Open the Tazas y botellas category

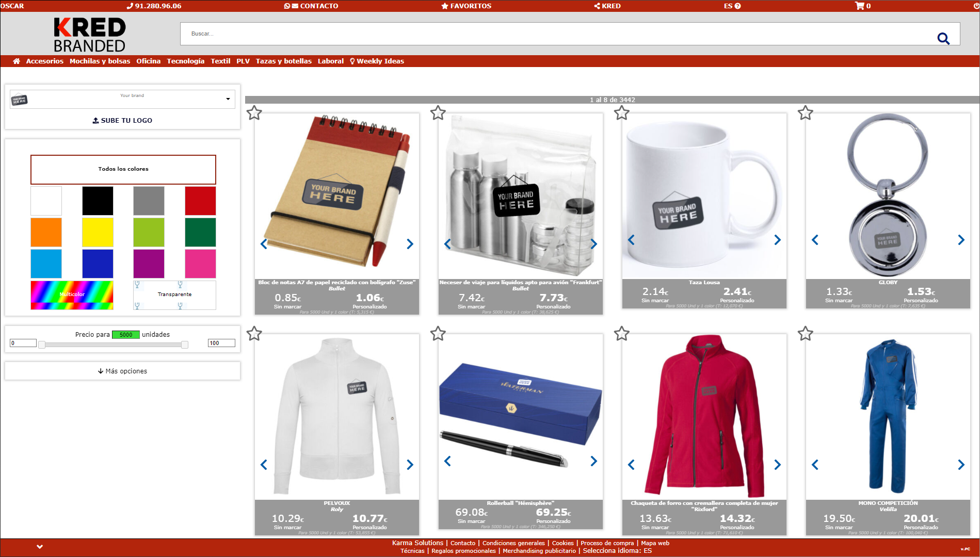tap(284, 61)
